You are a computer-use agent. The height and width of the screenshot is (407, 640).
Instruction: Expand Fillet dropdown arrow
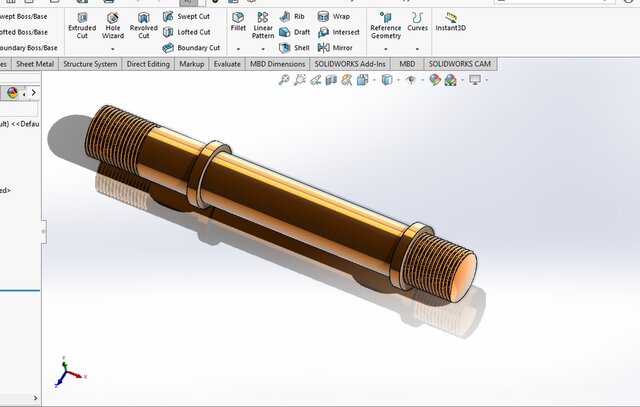click(238, 49)
